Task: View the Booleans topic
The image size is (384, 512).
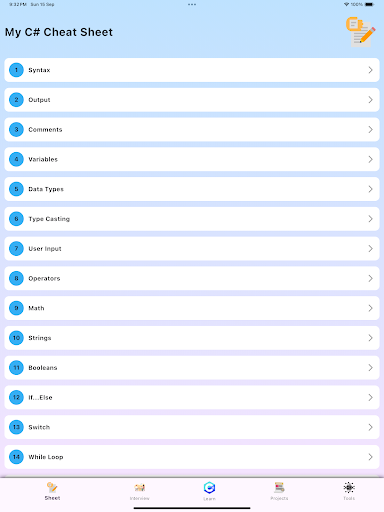Action: (192, 367)
